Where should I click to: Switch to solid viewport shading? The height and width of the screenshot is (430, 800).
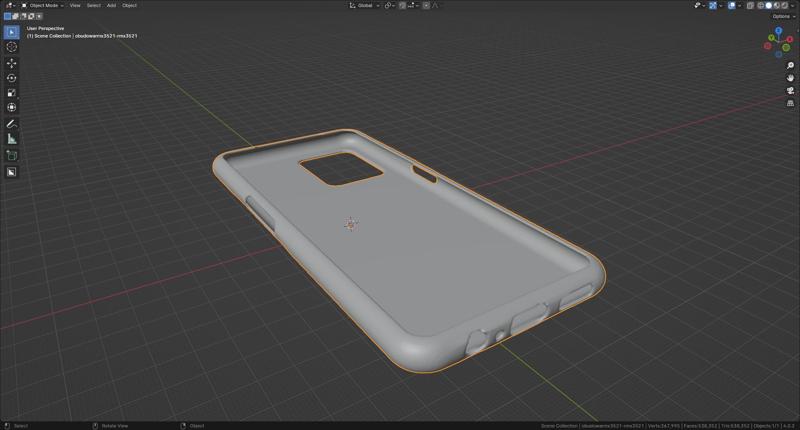tap(769, 5)
